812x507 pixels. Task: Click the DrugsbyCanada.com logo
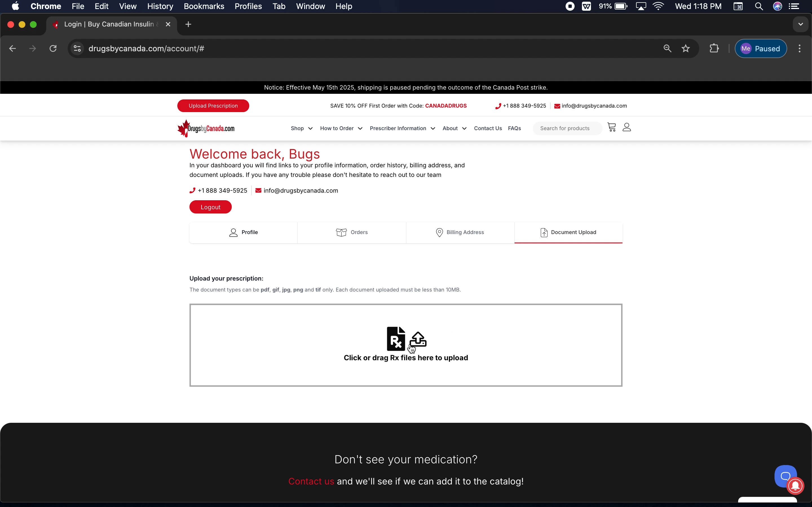[x=206, y=128]
